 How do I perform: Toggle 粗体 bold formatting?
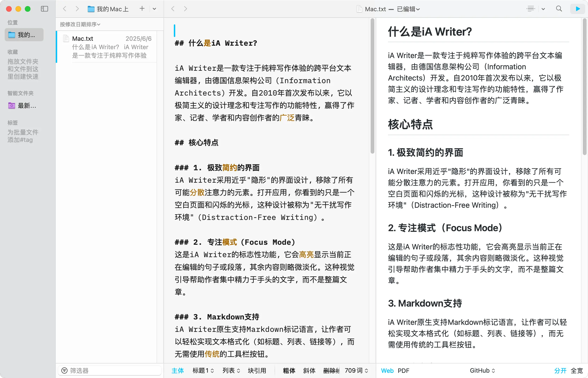point(289,371)
